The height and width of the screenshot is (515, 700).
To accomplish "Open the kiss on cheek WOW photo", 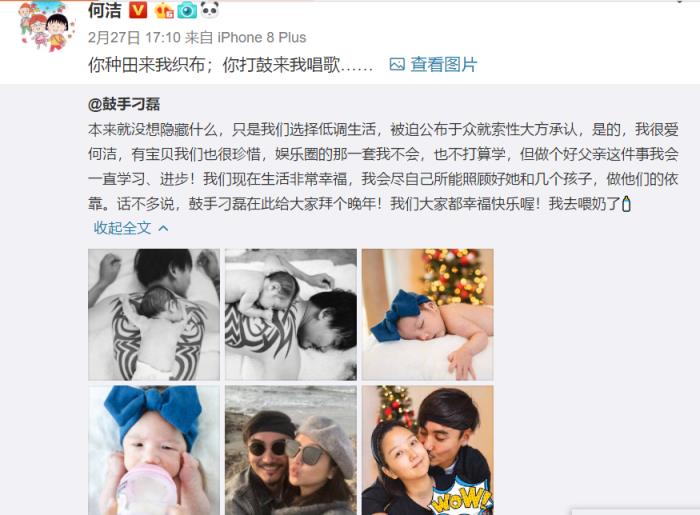I will [428, 450].
